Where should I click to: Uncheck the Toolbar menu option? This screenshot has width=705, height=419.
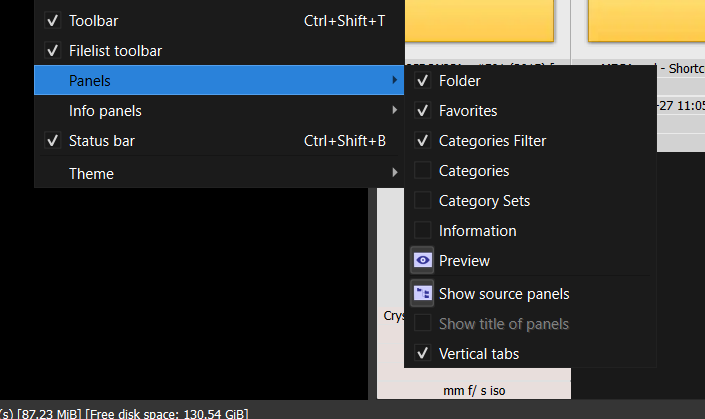tap(52, 20)
